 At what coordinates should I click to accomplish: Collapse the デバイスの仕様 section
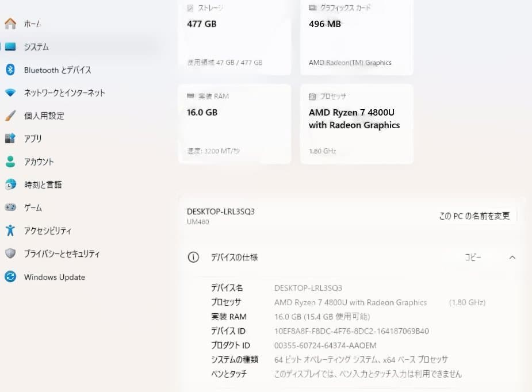click(512, 258)
